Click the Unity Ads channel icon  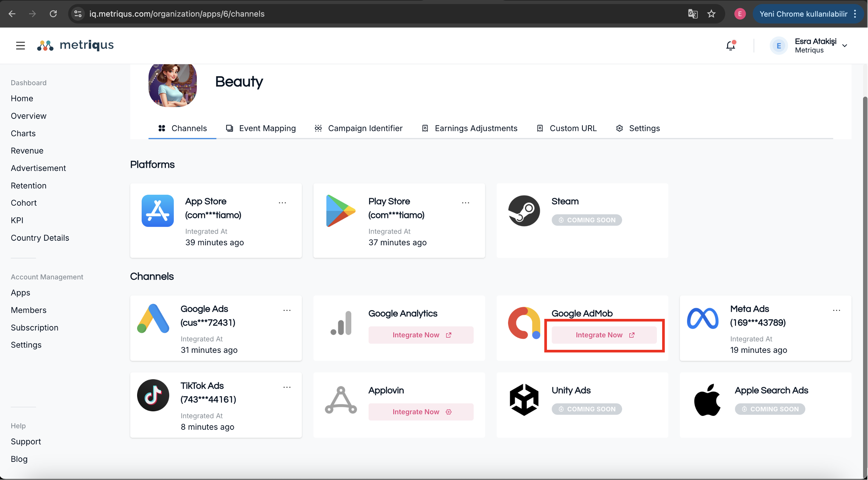[524, 400]
